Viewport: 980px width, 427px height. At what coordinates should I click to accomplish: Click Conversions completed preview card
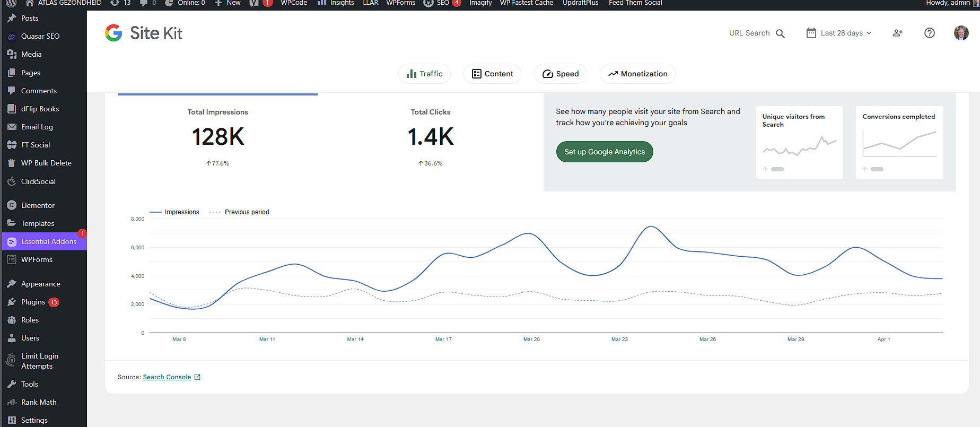(x=899, y=142)
